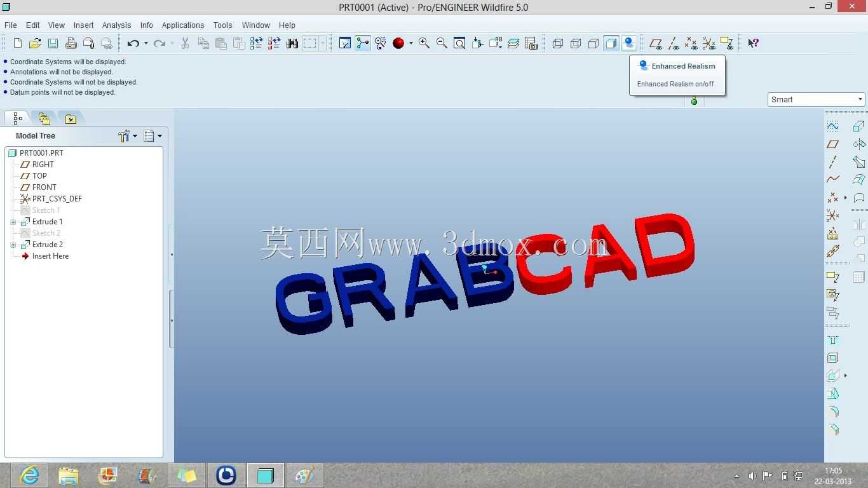The height and width of the screenshot is (488, 868).
Task: Expand the Extrude 1 feature
Action: click(x=13, y=222)
